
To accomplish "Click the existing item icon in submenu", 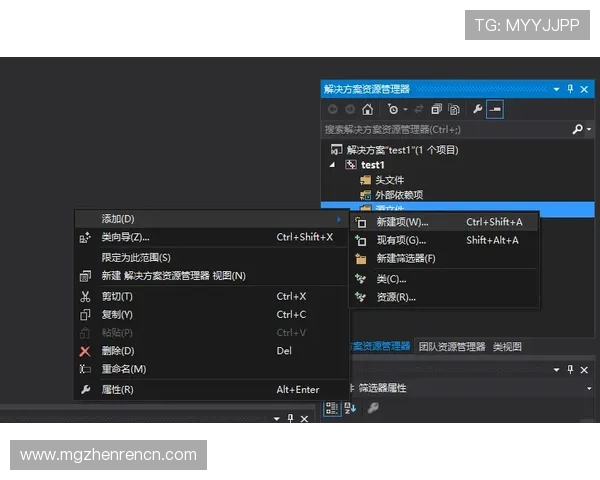I will click(360, 241).
